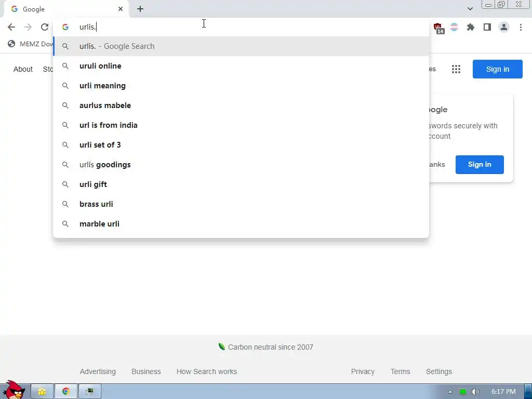
Task: Click the striped flag extension icon
Action: coord(454,27)
